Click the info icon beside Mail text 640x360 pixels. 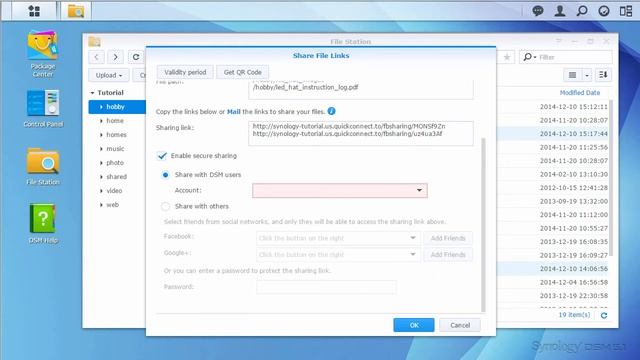coord(331,111)
